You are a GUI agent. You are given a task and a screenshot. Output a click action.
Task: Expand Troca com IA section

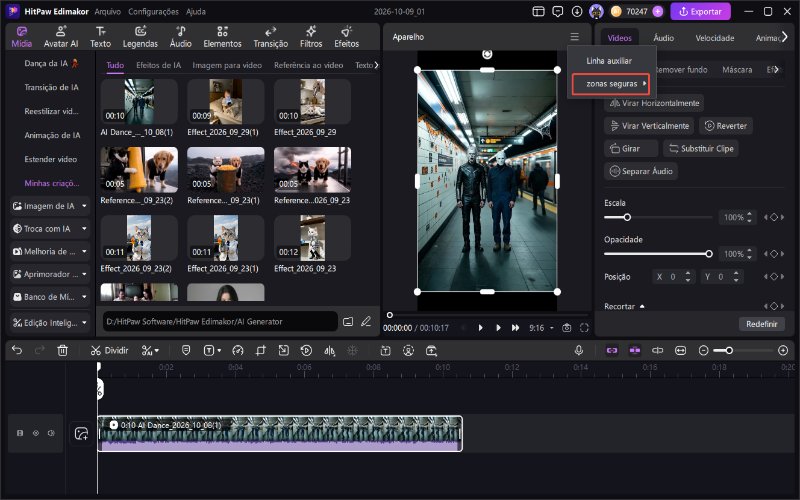(x=49, y=229)
